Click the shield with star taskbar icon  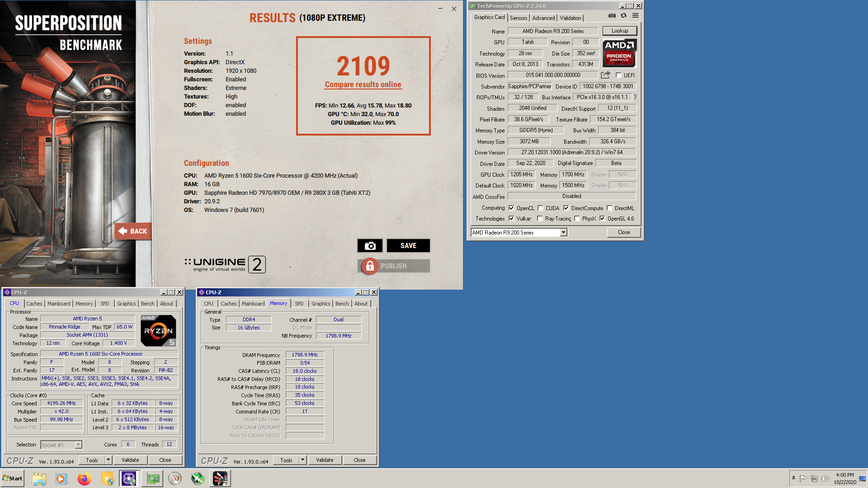(x=107, y=479)
